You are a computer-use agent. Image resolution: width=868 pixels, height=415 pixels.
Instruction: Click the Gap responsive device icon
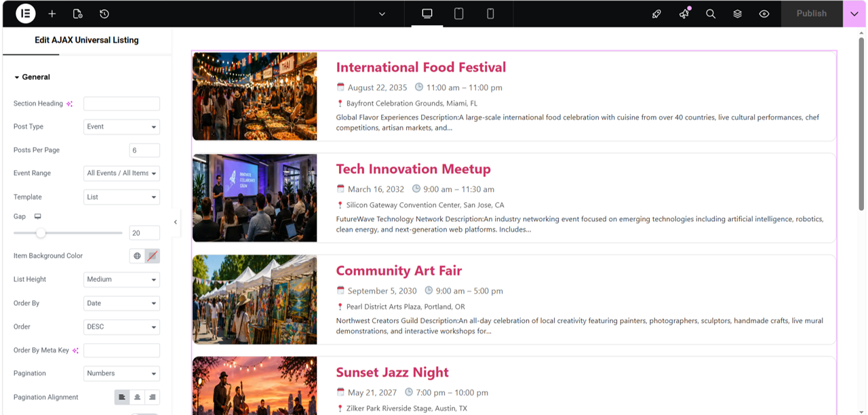point(38,216)
